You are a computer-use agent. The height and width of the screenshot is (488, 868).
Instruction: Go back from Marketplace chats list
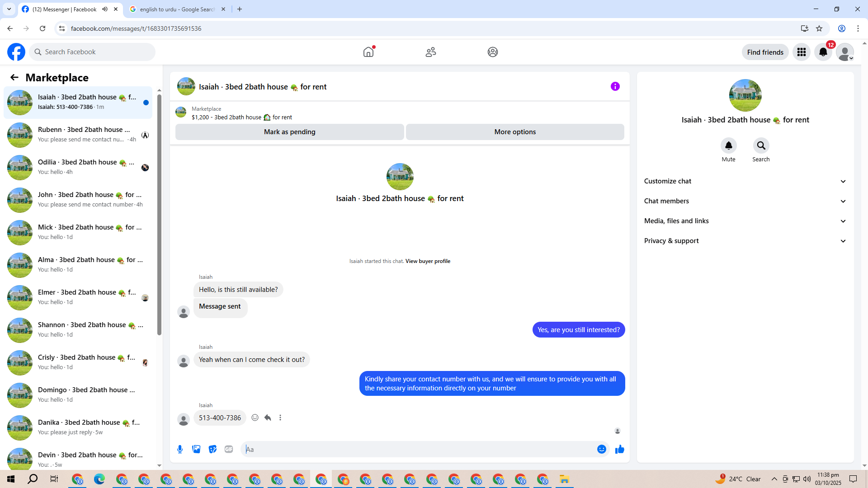[x=14, y=78]
